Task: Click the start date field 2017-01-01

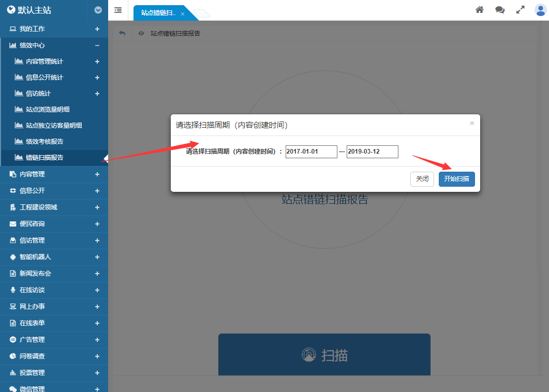Action: (x=311, y=152)
